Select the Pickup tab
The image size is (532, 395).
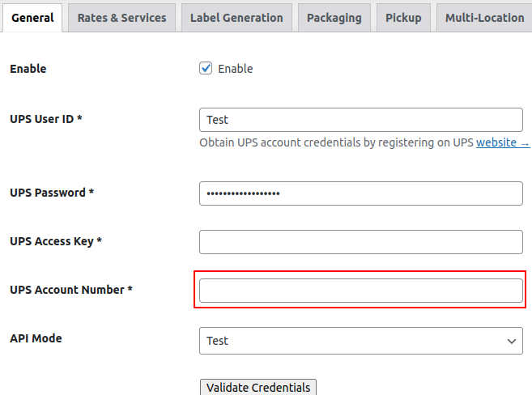[403, 18]
